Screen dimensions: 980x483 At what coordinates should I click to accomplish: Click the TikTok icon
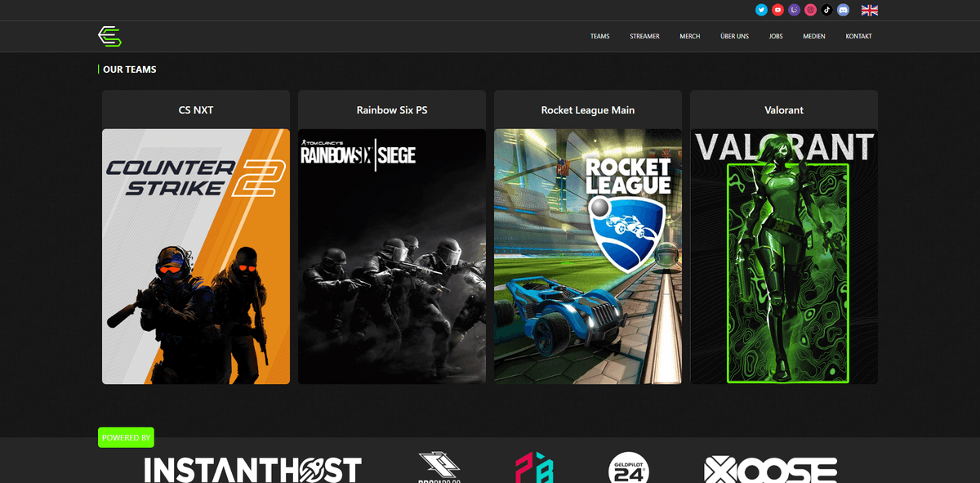[826, 10]
